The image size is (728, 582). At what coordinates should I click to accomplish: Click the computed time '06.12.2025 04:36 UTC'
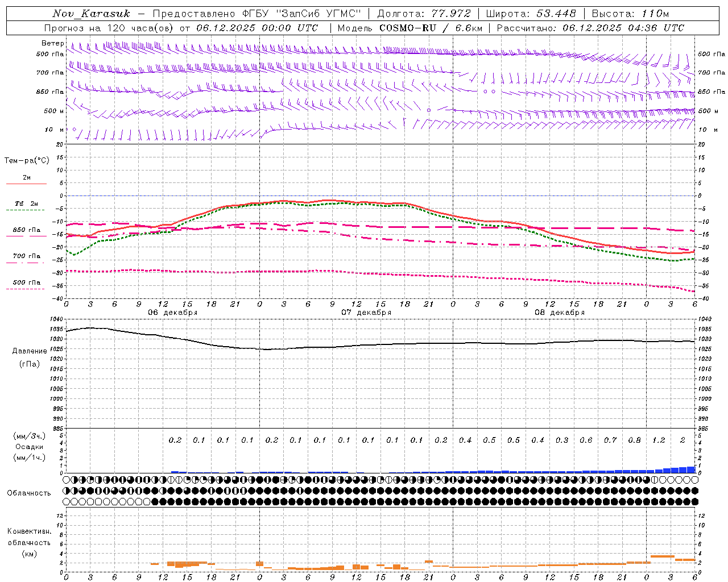tap(623, 28)
